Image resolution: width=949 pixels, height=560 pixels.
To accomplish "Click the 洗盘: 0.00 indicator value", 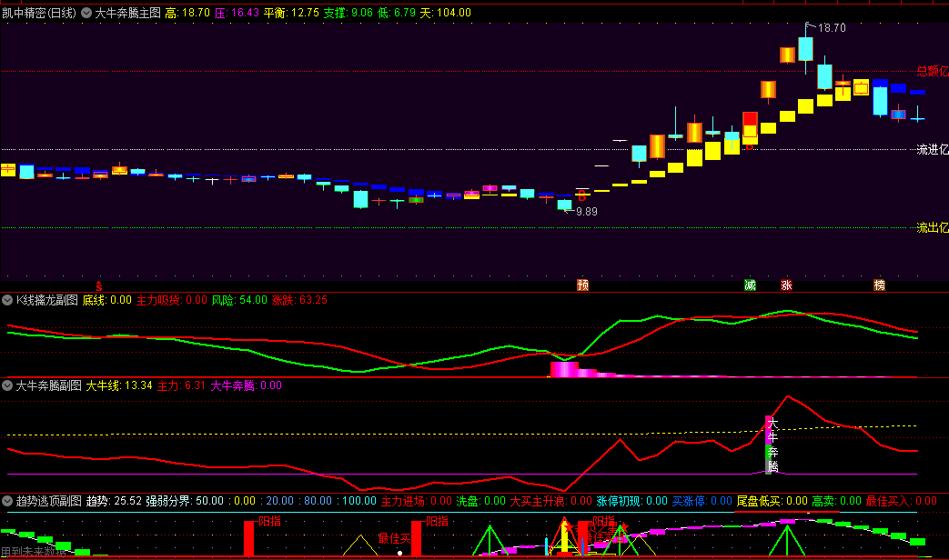I will point(480,501).
